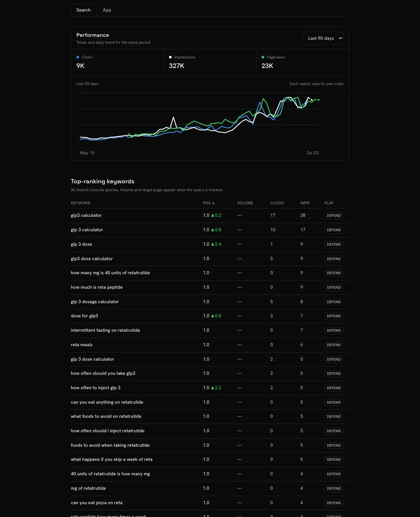
Task: Sort by the POS column header
Action: click(208, 203)
